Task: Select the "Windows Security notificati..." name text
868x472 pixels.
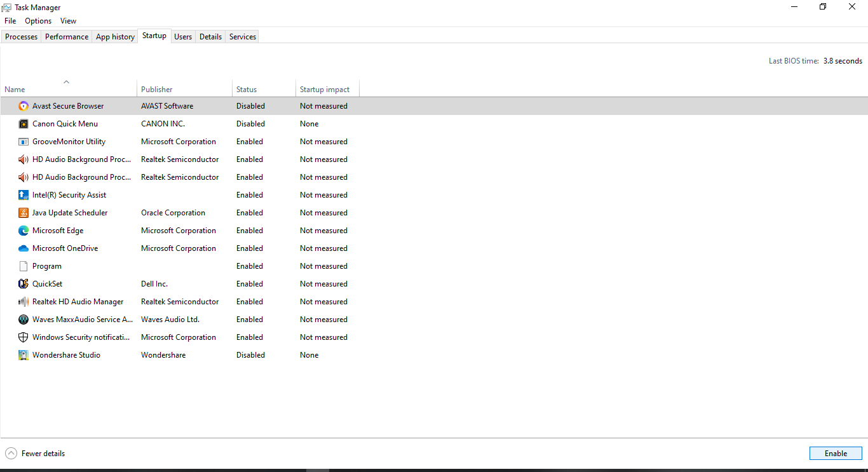Action: coord(81,337)
